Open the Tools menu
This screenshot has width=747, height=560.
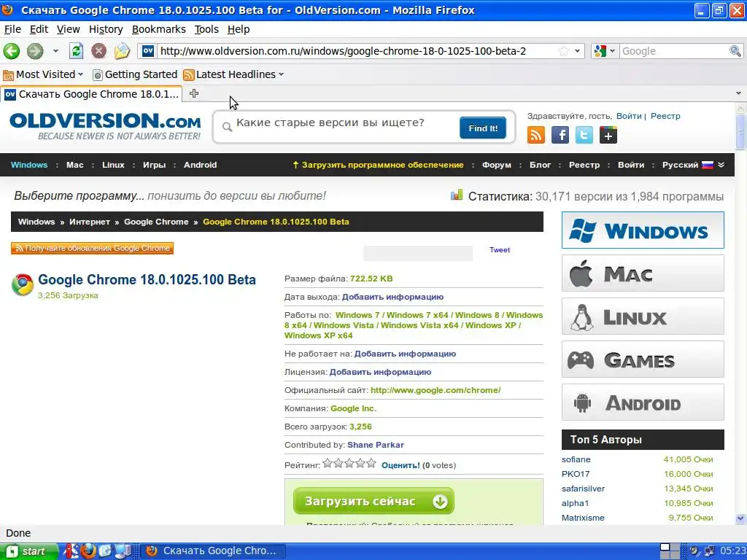[x=206, y=29]
